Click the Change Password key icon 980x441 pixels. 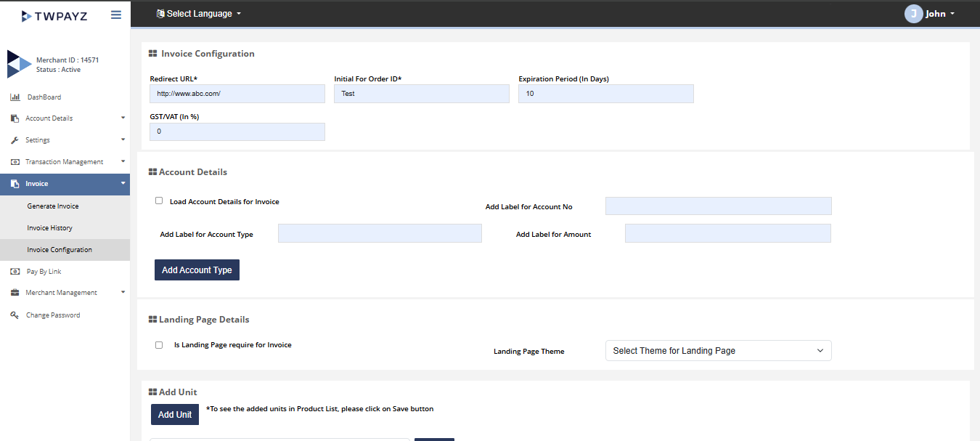click(15, 315)
